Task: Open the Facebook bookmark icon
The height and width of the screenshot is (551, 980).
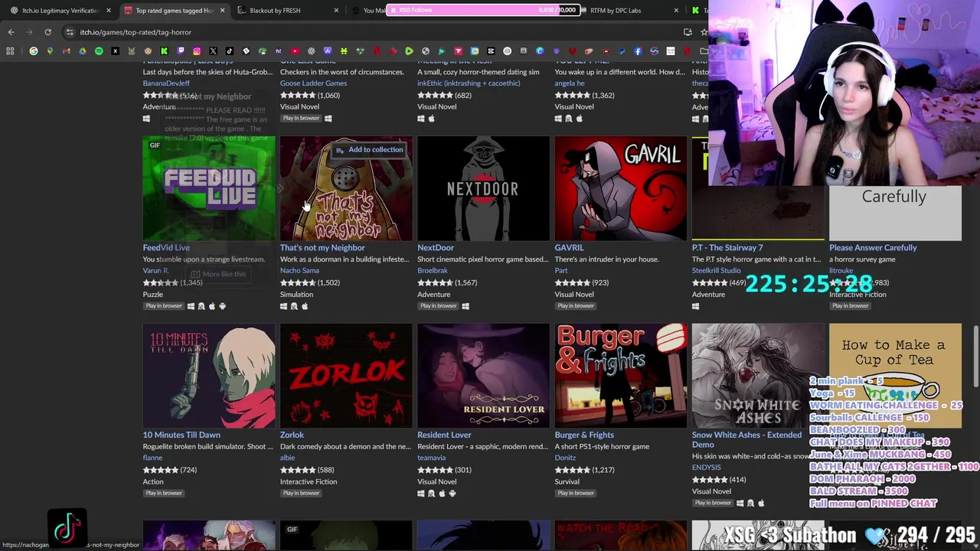Action: click(638, 51)
